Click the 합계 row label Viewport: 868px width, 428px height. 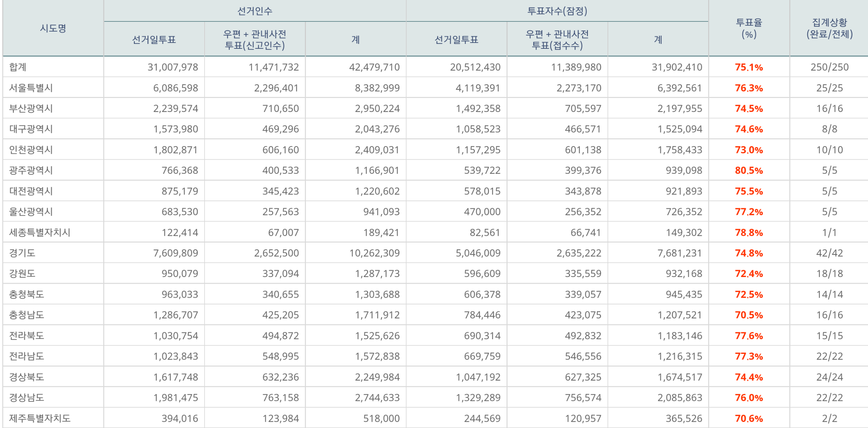coord(18,67)
